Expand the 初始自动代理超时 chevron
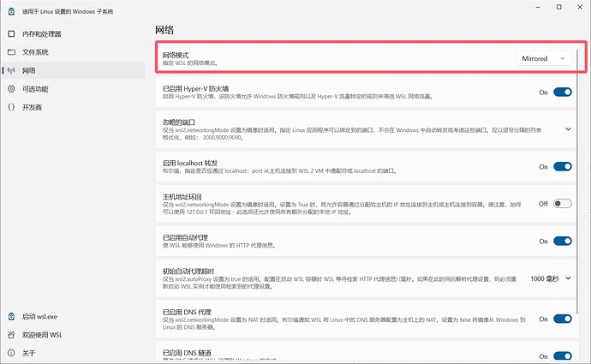Screen dimensions: 591x364 (x=568, y=278)
